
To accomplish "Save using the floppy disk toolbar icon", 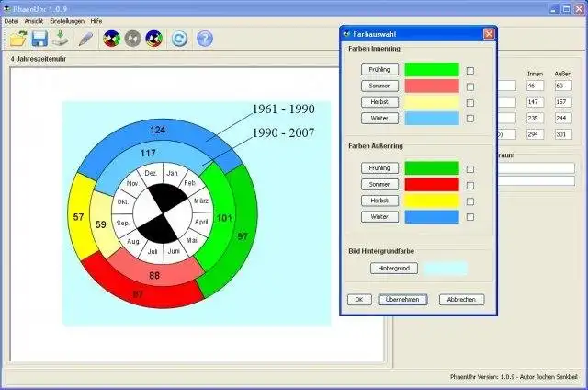I will tap(40, 39).
